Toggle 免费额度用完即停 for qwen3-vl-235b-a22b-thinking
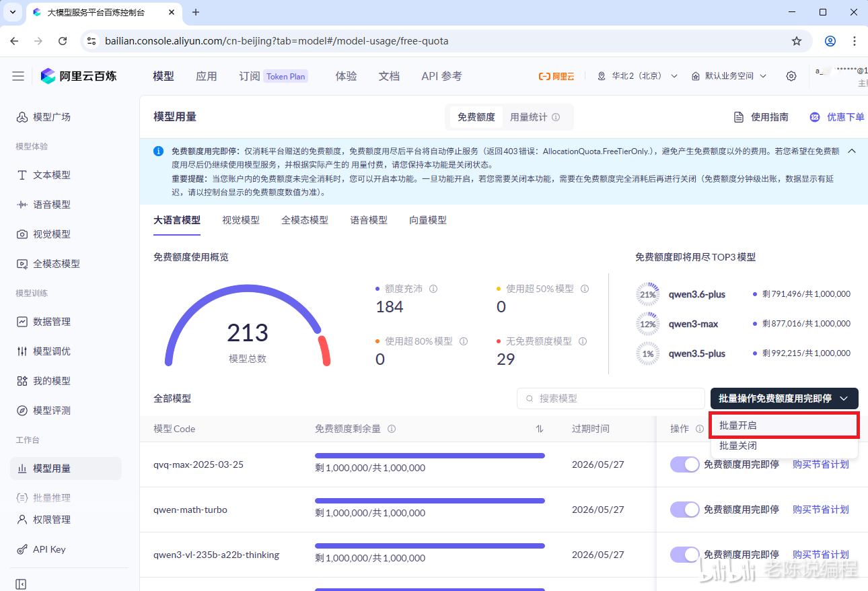 coord(685,555)
